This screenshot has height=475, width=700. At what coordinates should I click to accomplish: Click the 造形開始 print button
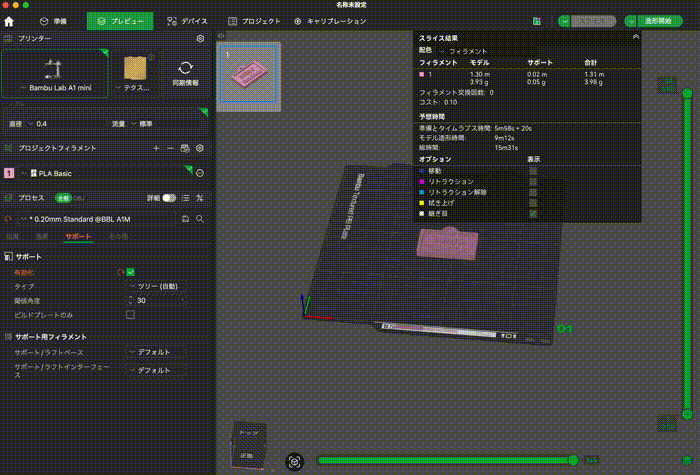(x=646, y=20)
